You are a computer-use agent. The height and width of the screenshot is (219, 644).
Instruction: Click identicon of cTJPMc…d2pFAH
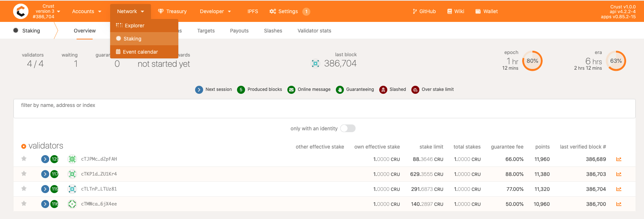72,159
